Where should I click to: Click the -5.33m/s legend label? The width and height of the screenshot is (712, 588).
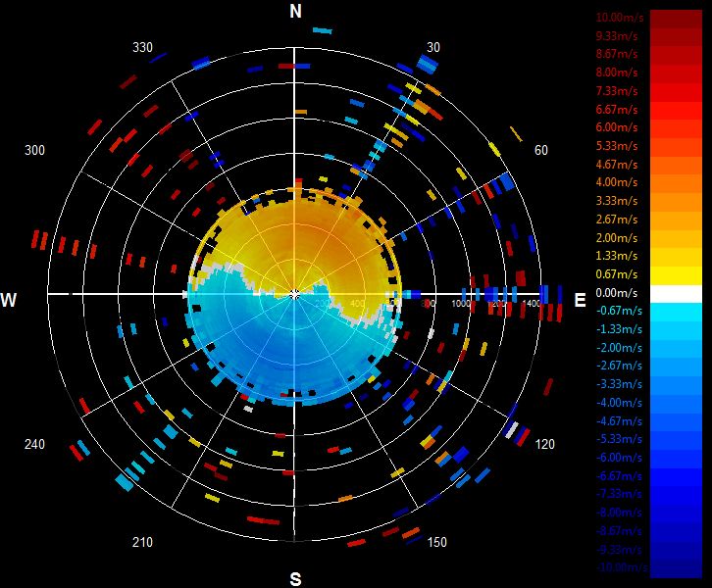[619, 439]
